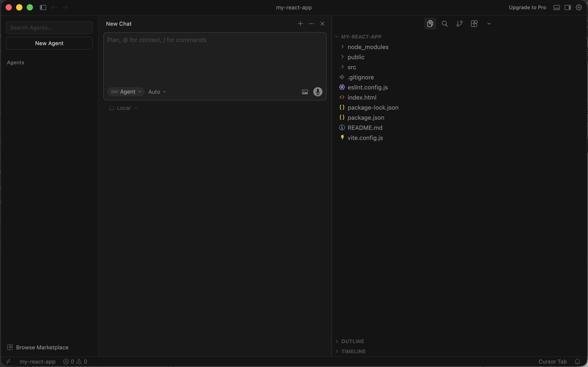Screen dimensions: 588x367
Task: Open Cursor settings gear
Action: click(578, 7)
